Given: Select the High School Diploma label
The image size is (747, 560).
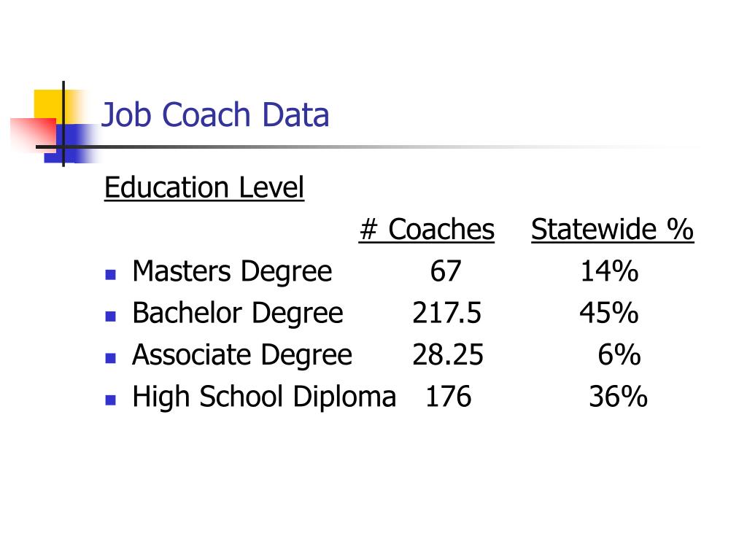Looking at the screenshot, I should pos(264,397).
